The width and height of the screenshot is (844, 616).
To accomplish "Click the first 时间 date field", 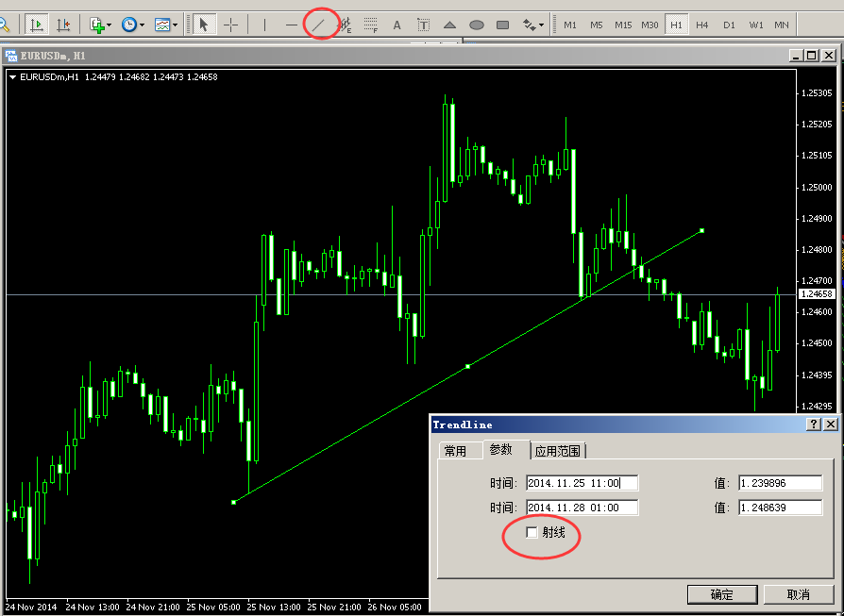I will 582,483.
